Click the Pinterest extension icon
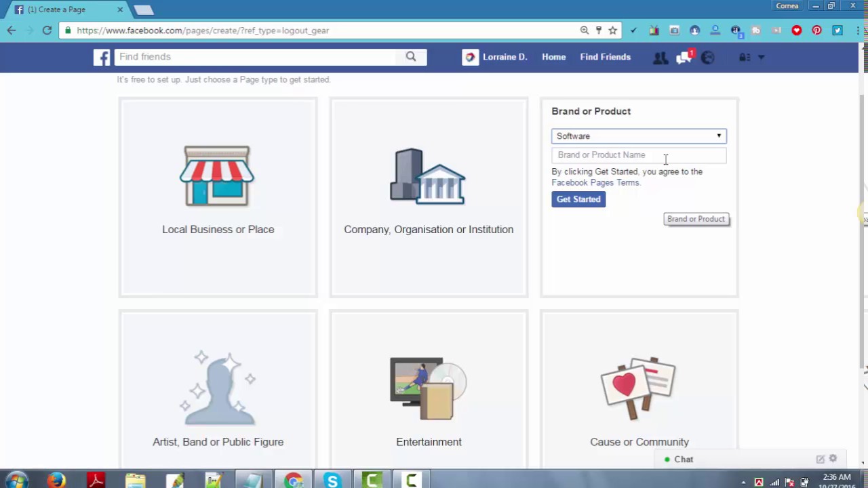 tap(817, 30)
